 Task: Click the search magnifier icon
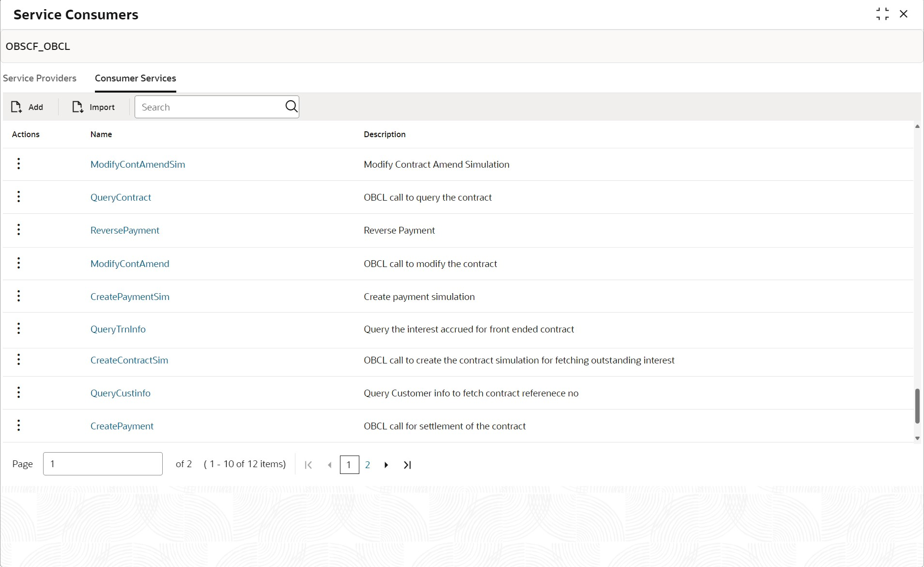[291, 107]
